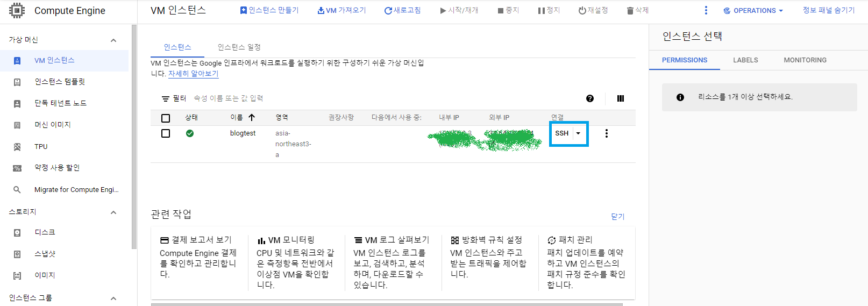Click the VM 인스턴스 sidebar icon
Viewport: 868px width, 306px height.
pyautogui.click(x=17, y=61)
